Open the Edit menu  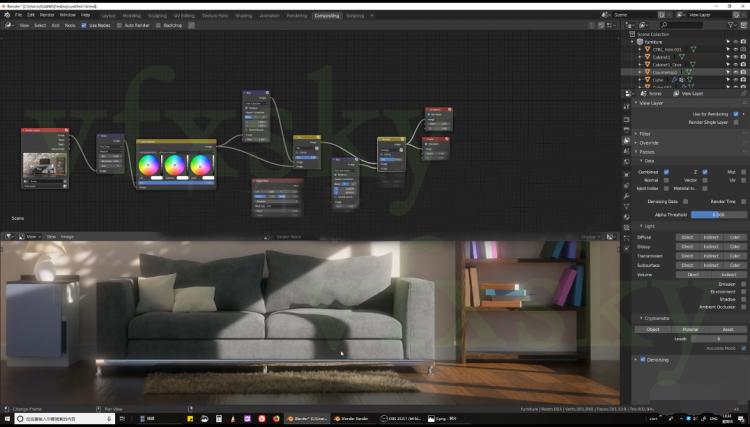(x=31, y=15)
